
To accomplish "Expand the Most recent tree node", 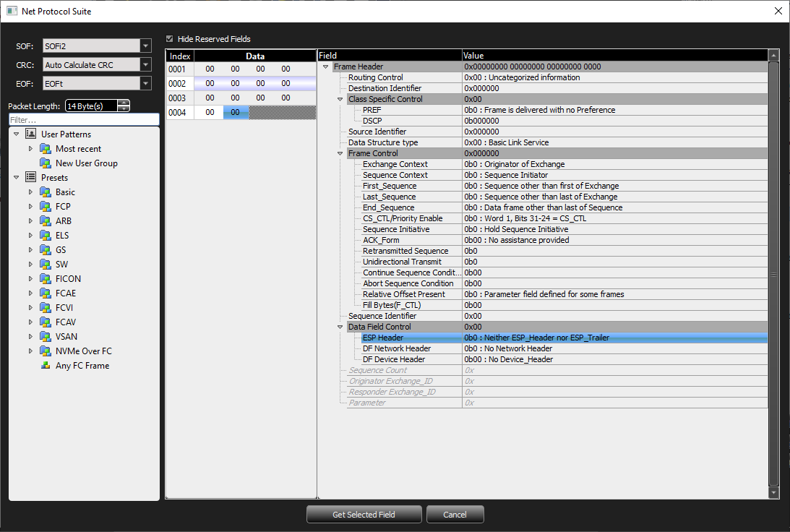I will click(x=30, y=149).
